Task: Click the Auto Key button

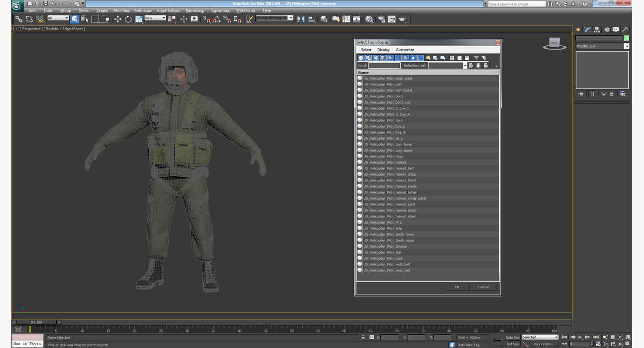Action: click(512, 338)
